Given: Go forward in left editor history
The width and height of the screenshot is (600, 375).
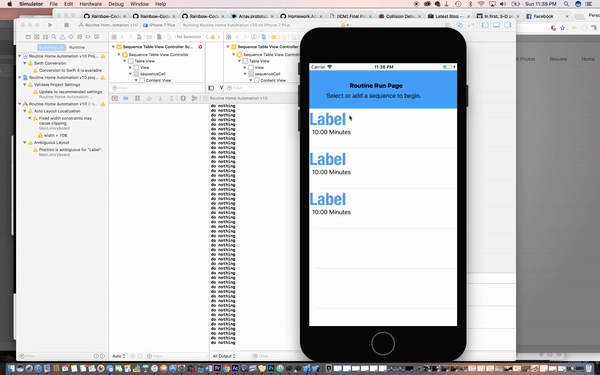Looking at the screenshot, I should [x=130, y=37].
